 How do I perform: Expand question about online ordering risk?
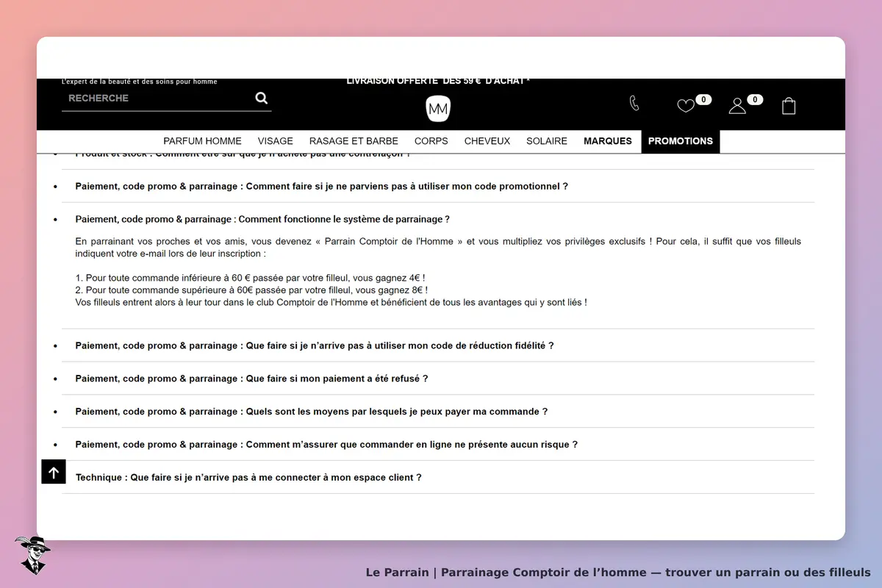(326, 445)
